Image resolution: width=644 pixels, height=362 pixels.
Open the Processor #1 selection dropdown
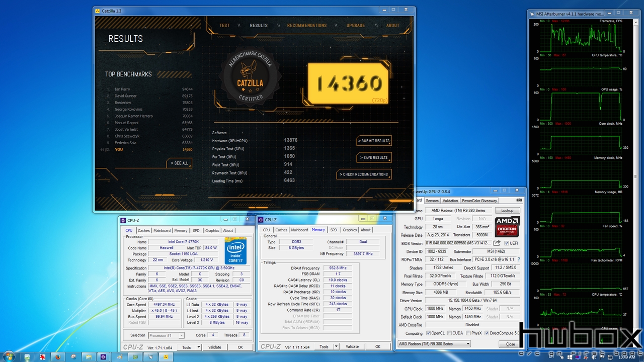tap(167, 335)
